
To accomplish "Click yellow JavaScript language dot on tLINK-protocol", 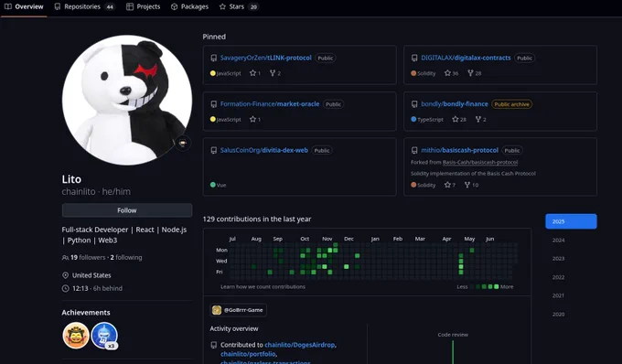I will (212, 73).
